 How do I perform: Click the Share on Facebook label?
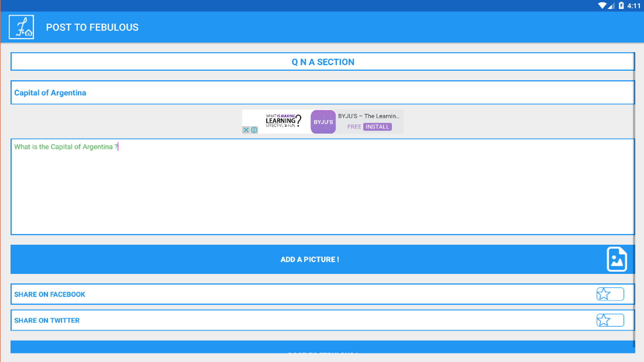point(50,294)
